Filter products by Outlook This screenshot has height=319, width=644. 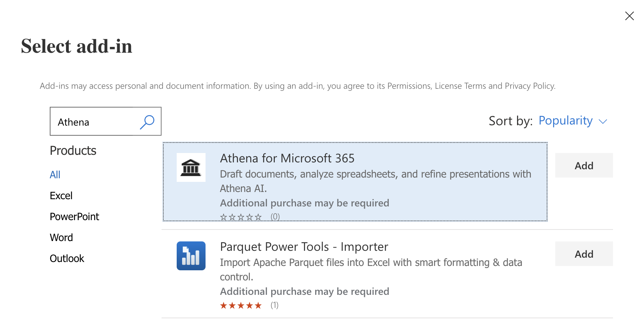67,258
